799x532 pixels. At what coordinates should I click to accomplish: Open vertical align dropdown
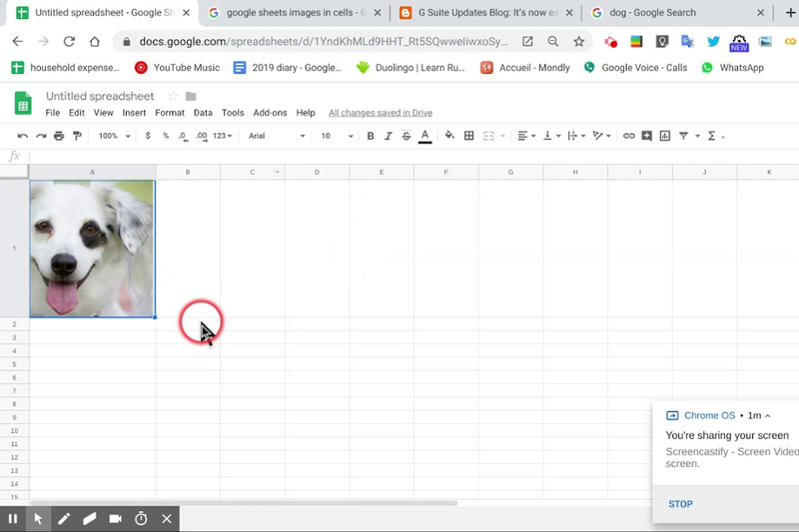pyautogui.click(x=552, y=136)
